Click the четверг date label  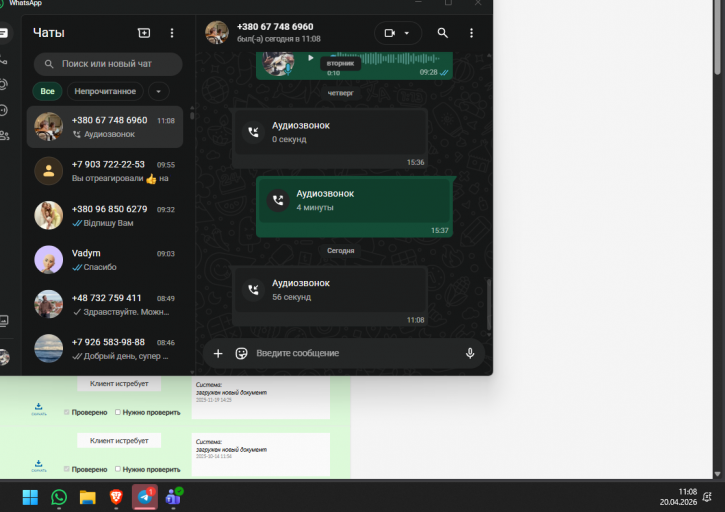[x=340, y=93]
